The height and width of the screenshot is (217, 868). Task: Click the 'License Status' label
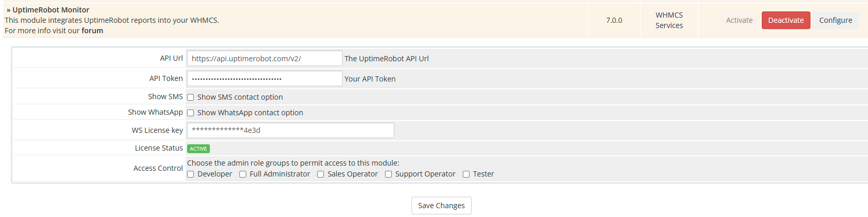tap(159, 148)
